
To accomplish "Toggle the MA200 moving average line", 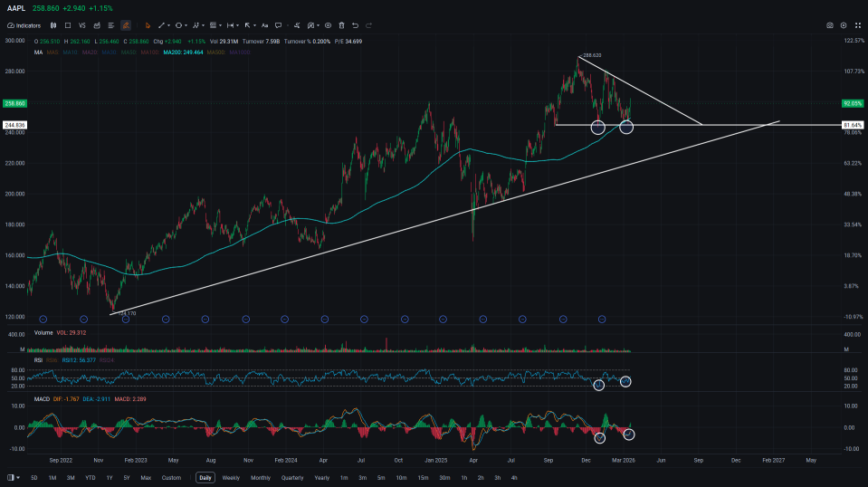I will coord(183,52).
